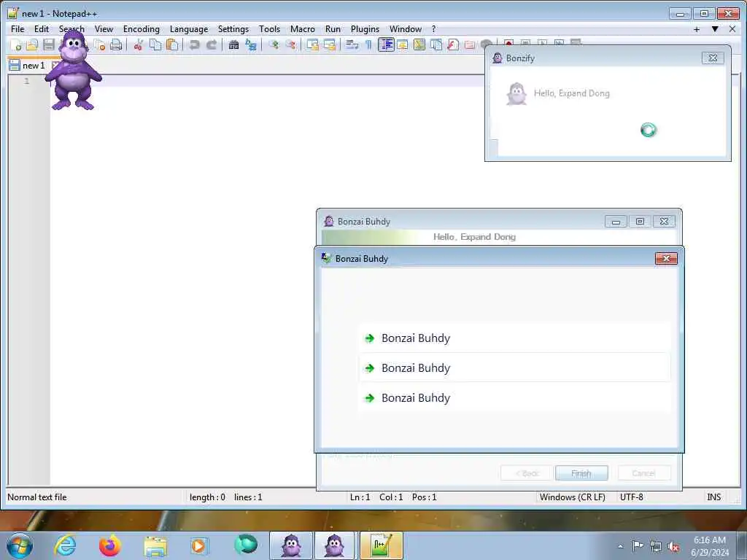Click the faded Cancel button

[644, 473]
